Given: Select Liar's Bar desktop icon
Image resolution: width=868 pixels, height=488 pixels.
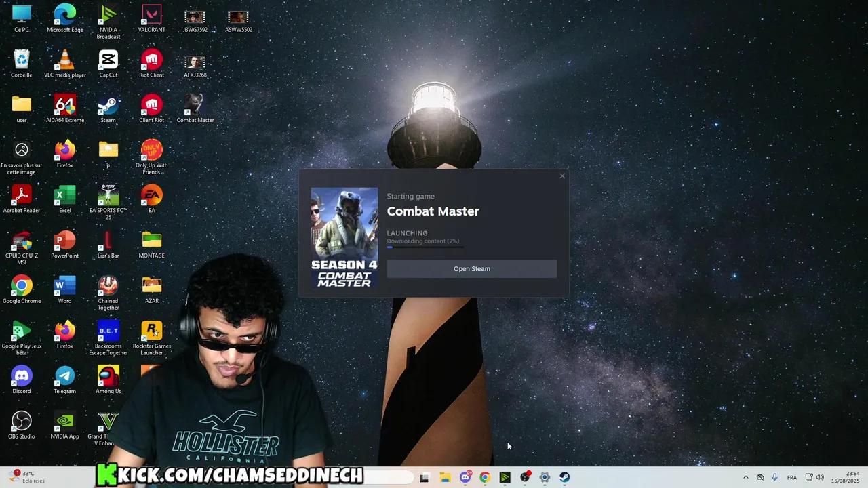Looking at the screenshot, I should [108, 245].
